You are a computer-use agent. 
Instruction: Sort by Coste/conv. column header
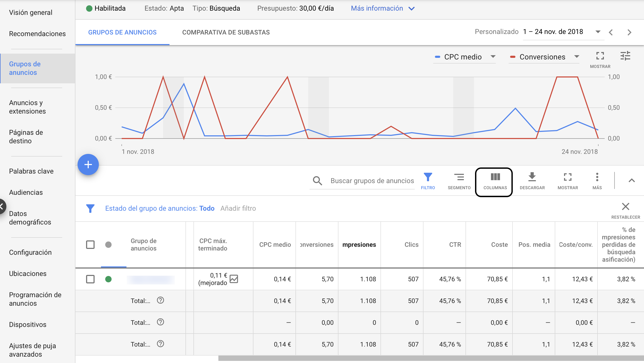(576, 245)
